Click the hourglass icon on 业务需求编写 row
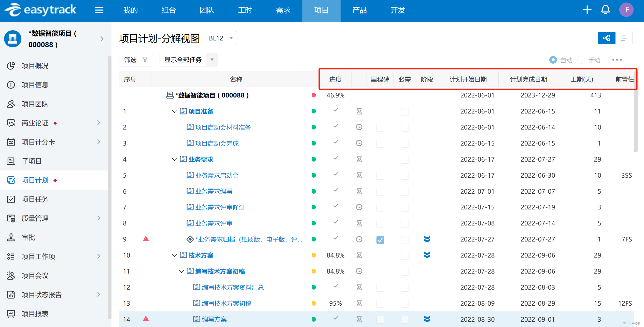 click(359, 191)
